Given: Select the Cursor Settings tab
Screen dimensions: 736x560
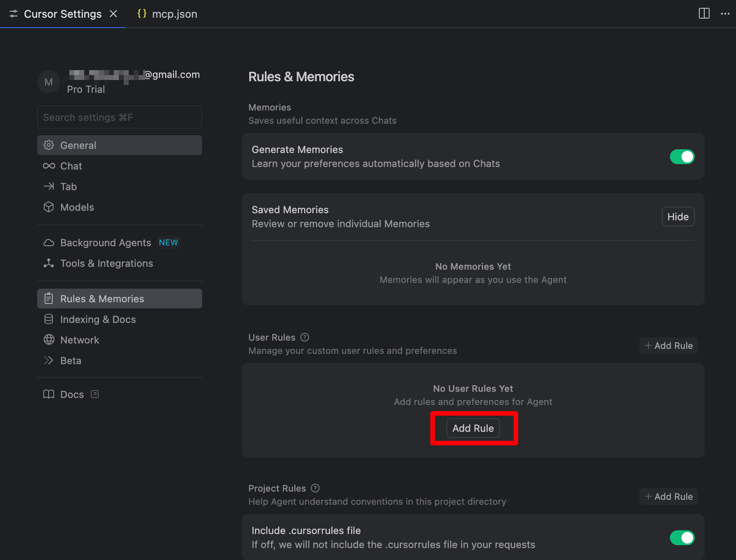Looking at the screenshot, I should tap(63, 14).
